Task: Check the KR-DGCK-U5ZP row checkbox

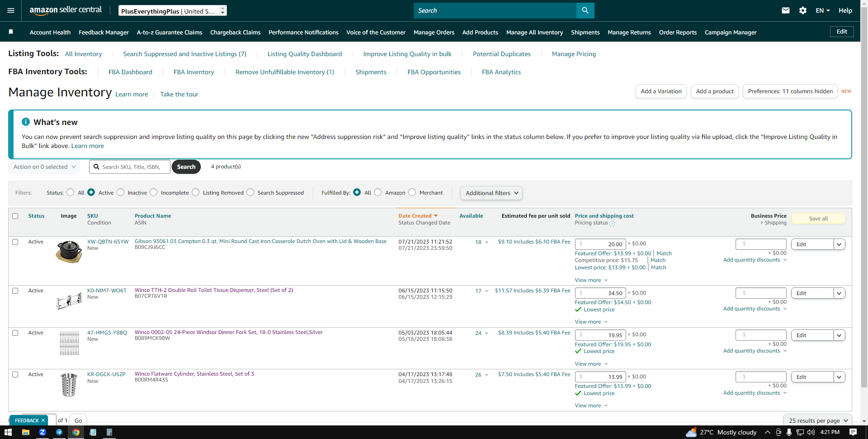Action: [x=15, y=374]
